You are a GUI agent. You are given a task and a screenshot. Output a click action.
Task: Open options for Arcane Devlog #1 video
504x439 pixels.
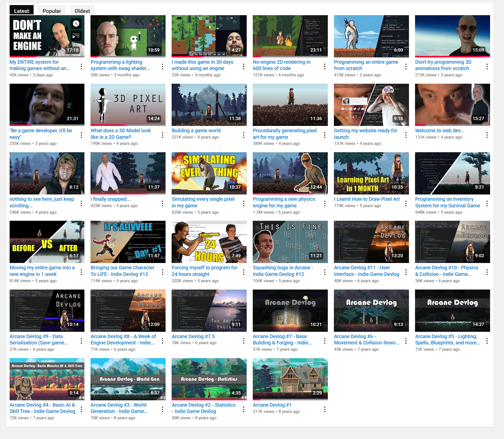[x=325, y=409]
